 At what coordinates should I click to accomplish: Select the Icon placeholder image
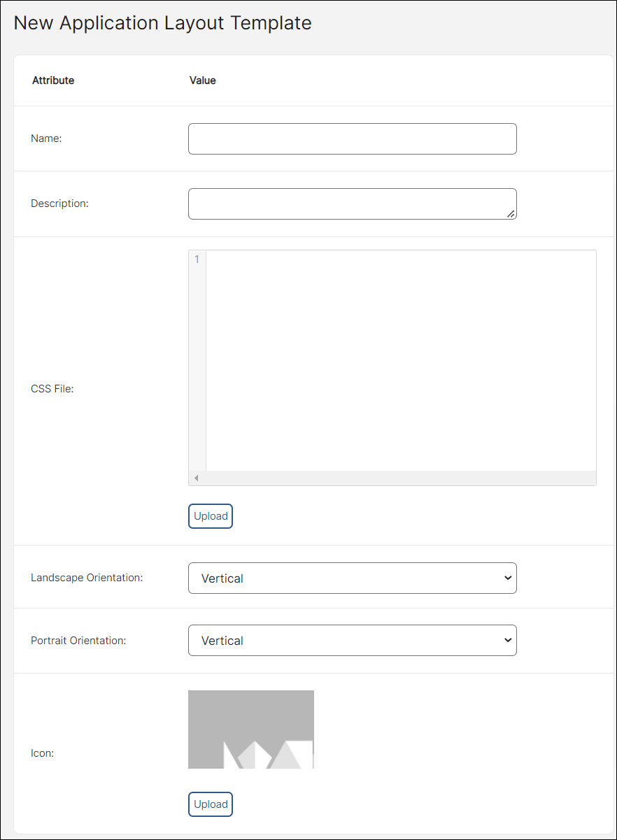(x=250, y=729)
